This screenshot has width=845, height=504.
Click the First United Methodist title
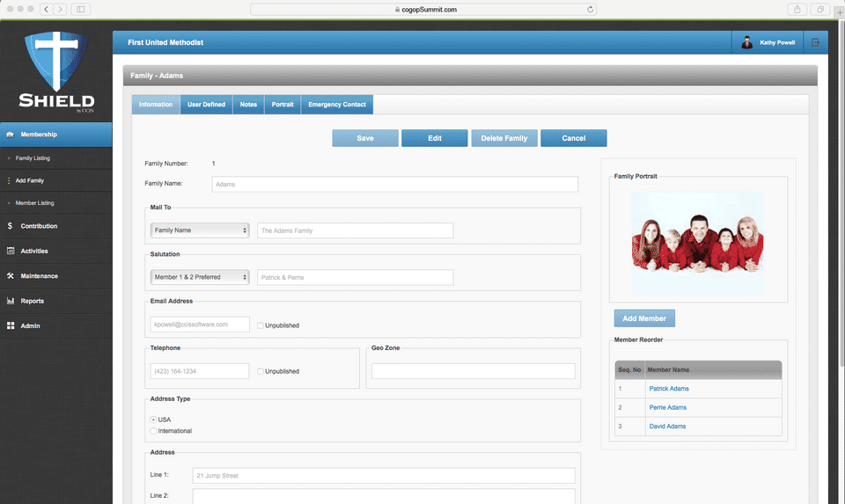165,42
